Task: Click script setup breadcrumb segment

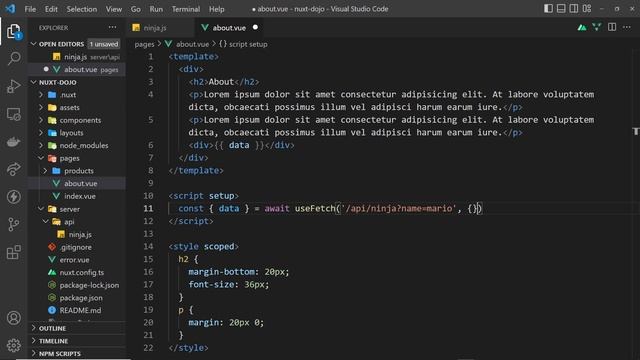Action: click(x=248, y=44)
